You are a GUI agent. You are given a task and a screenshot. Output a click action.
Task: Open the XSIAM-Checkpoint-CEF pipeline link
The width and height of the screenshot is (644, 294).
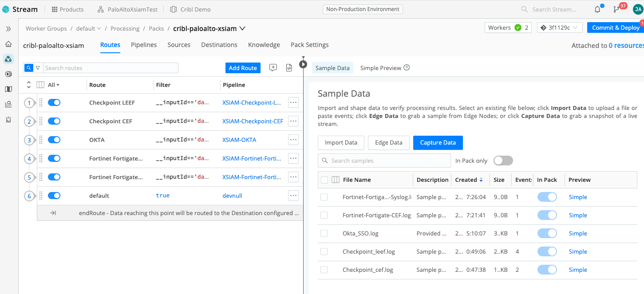tap(253, 121)
